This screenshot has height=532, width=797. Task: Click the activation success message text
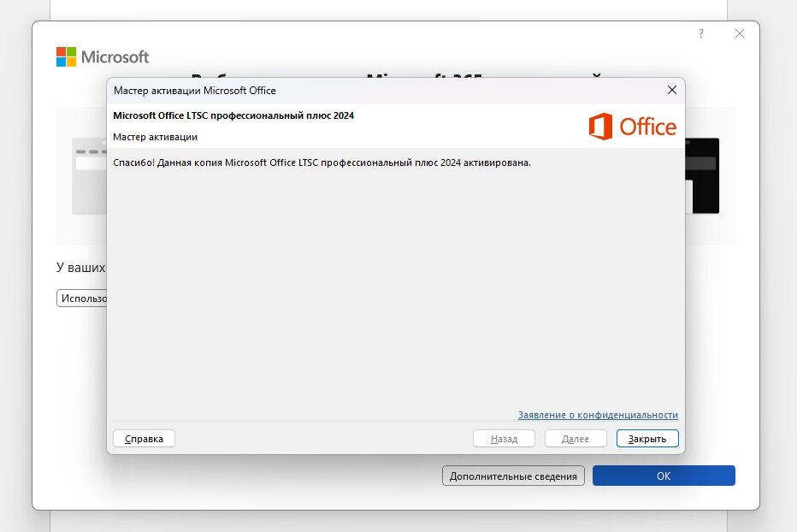[322, 163]
